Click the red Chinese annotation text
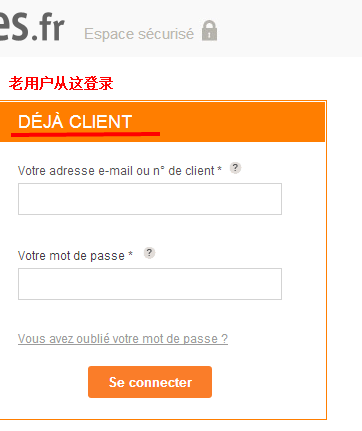 61,83
